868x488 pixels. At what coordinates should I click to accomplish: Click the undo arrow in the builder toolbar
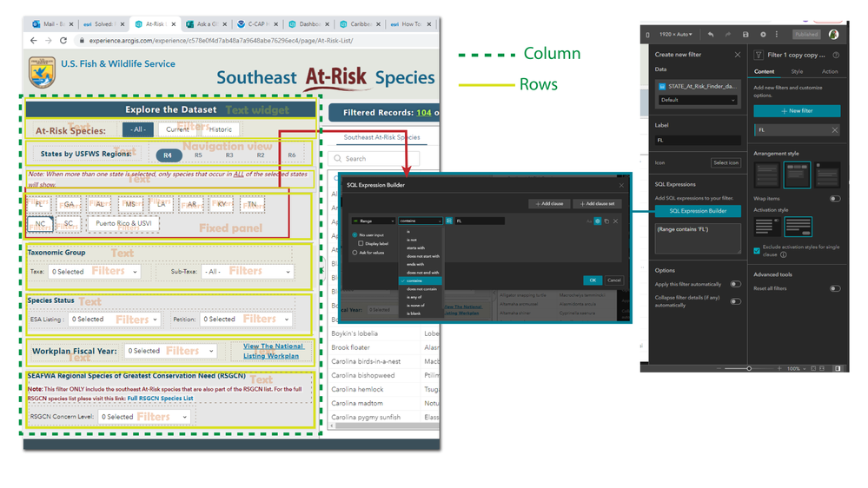click(710, 35)
